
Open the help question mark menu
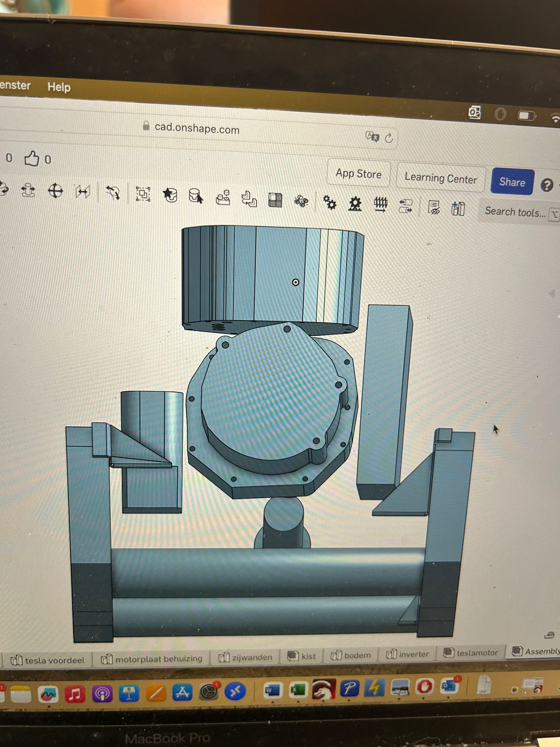click(547, 185)
